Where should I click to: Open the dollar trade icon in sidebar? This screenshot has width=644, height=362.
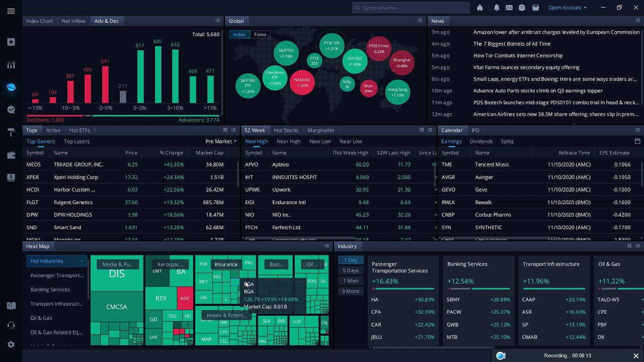tap(11, 177)
